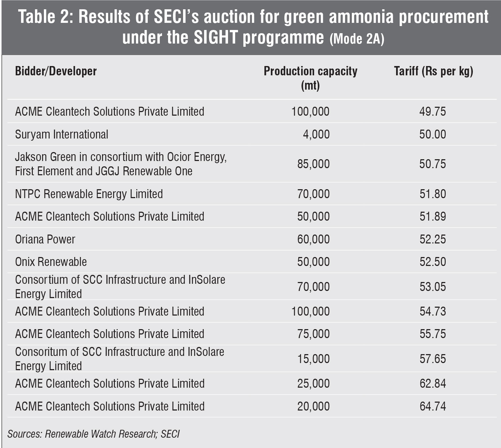Image resolution: width=501 pixels, height=448 pixels.
Task: Click the table title mentioning SIGHT programme
Action: coord(253,27)
